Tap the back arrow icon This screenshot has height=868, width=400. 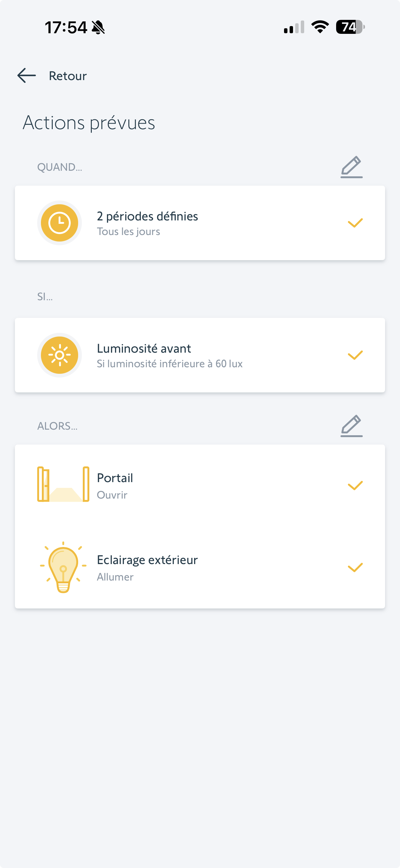click(27, 75)
